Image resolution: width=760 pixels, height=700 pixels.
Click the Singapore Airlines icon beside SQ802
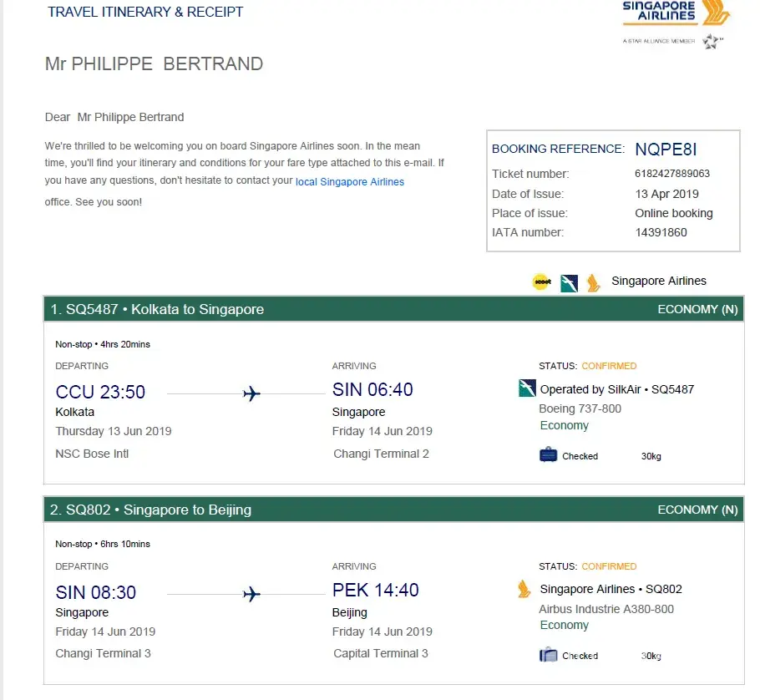524,589
